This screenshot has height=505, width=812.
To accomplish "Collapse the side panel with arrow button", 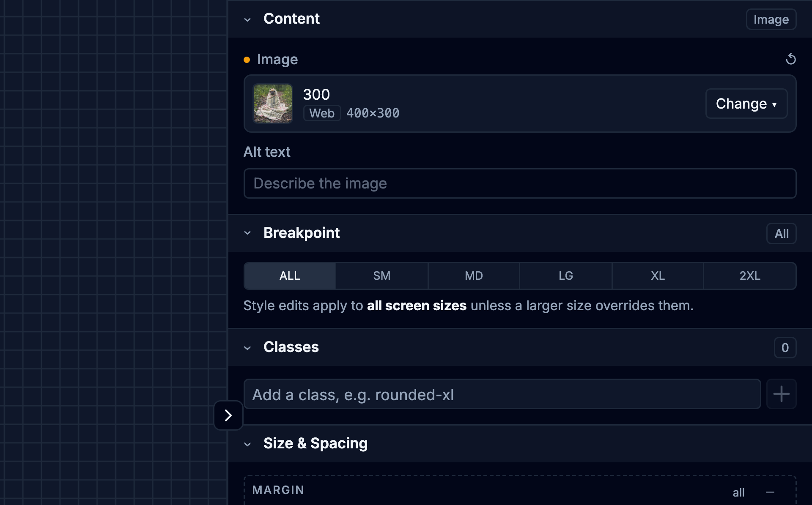I will click(228, 415).
